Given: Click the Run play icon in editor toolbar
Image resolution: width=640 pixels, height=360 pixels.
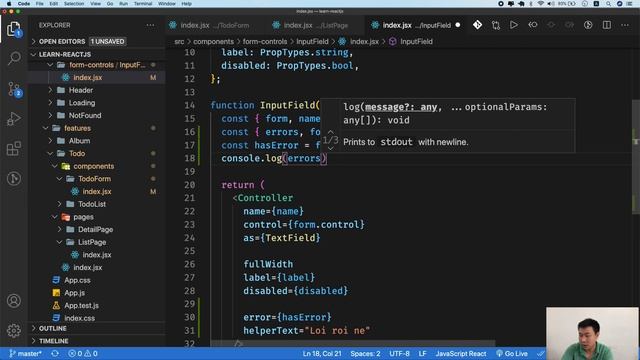Looking at the screenshot, I should pyautogui.click(x=513, y=25).
